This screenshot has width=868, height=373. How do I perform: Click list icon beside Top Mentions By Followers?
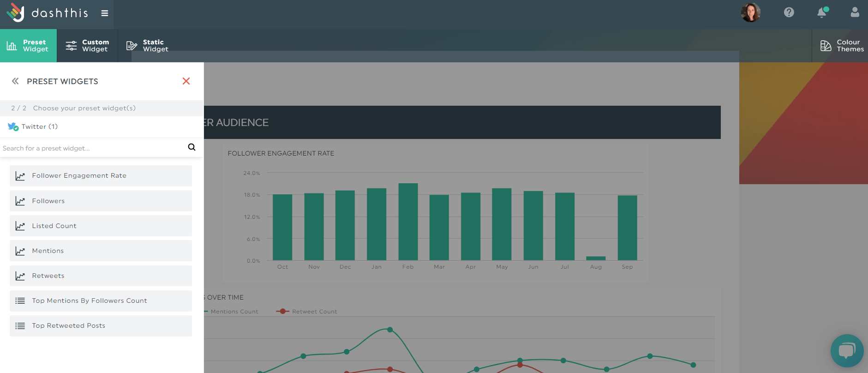coord(20,301)
